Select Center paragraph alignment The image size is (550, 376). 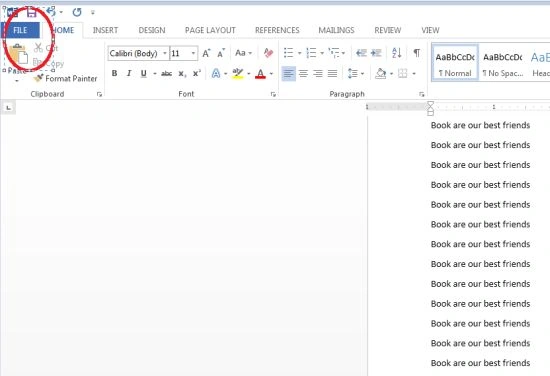point(303,74)
